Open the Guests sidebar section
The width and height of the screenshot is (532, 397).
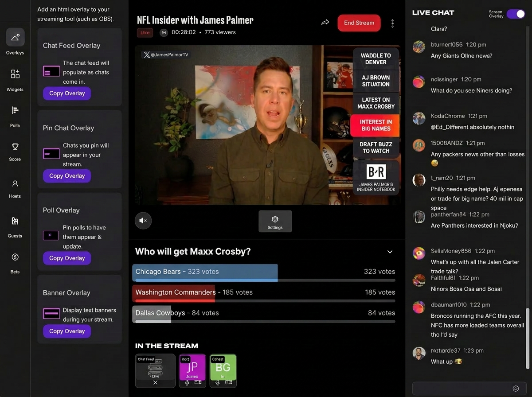point(15,226)
